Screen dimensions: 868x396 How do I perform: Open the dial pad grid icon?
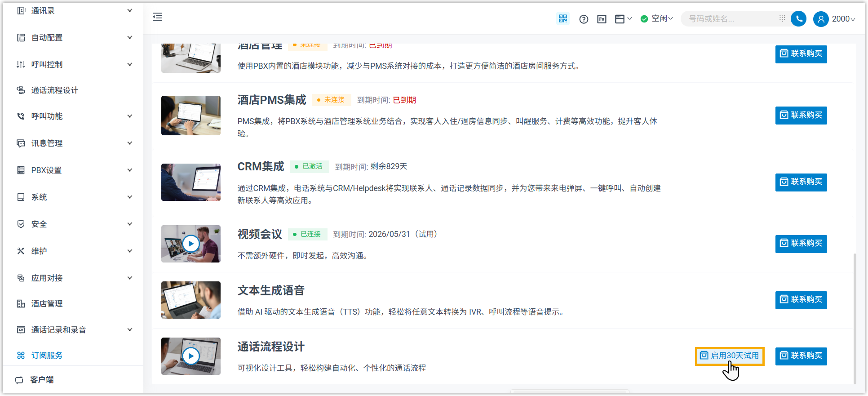(x=782, y=18)
